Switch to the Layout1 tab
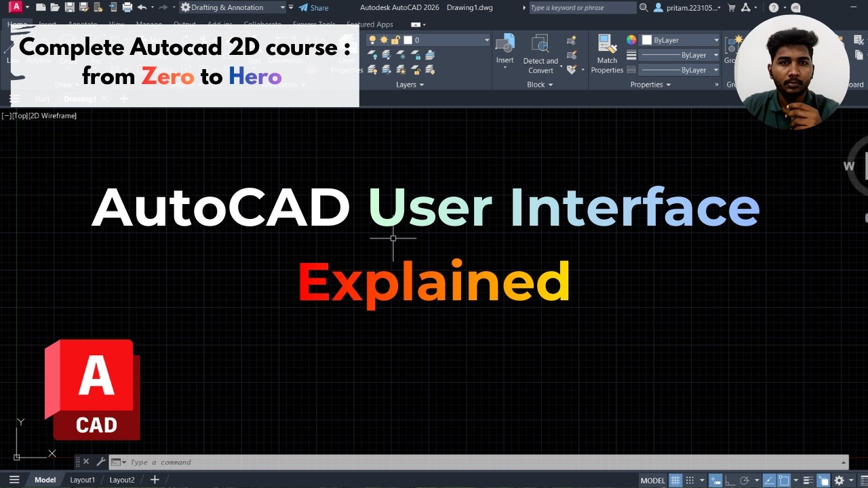This screenshot has height=488, width=868. (83, 480)
